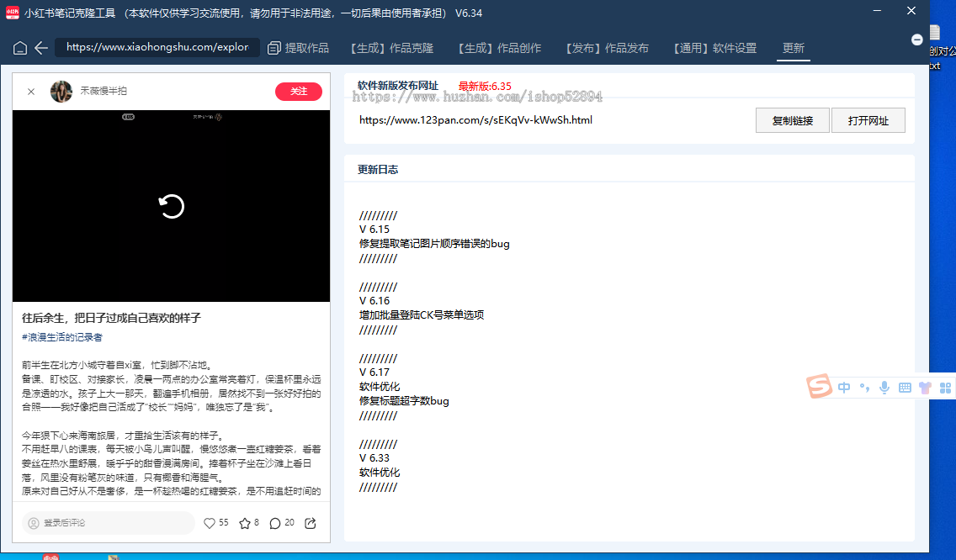Image resolution: width=956 pixels, height=560 pixels.
Task: Click the 登录后评论 comment field
Action: 108,523
